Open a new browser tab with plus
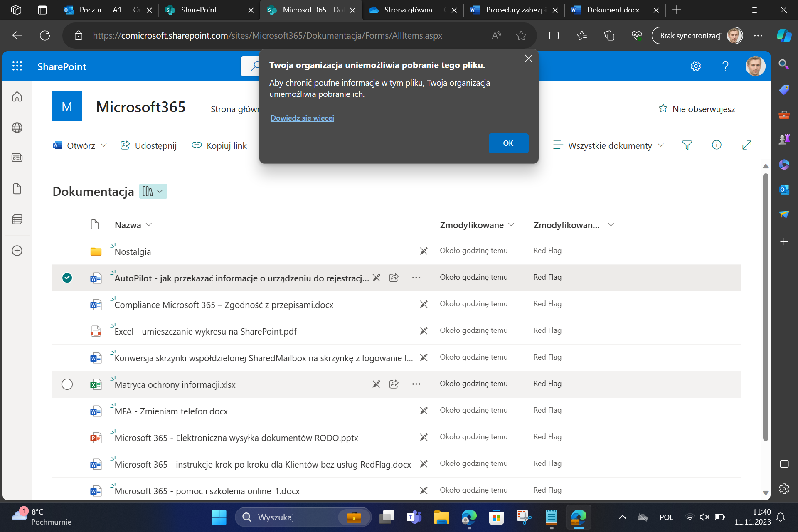This screenshot has height=532, width=798. [x=677, y=10]
